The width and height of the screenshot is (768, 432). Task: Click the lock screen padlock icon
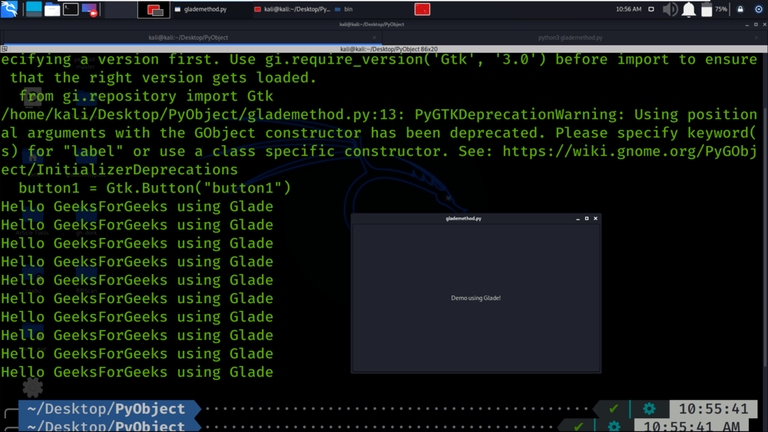(740, 9)
